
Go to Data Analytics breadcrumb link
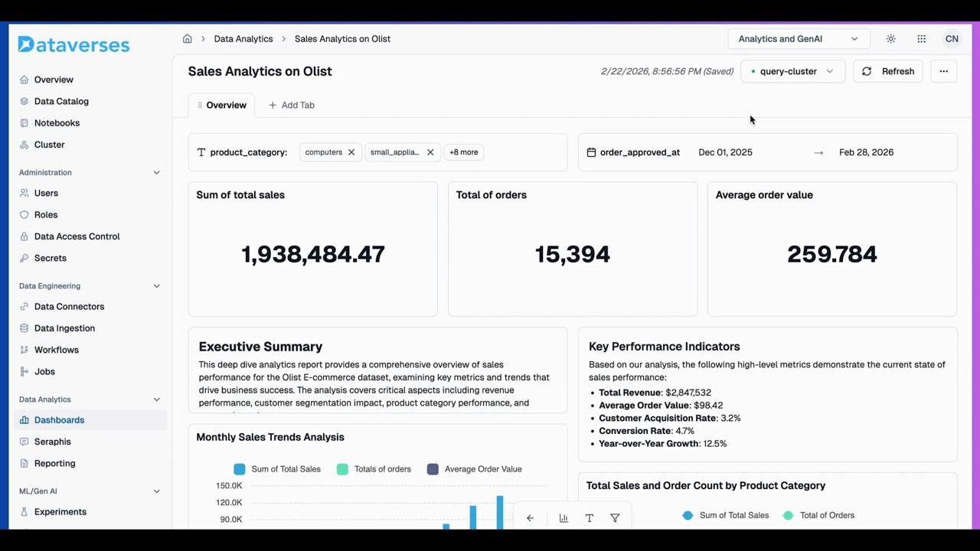point(243,39)
